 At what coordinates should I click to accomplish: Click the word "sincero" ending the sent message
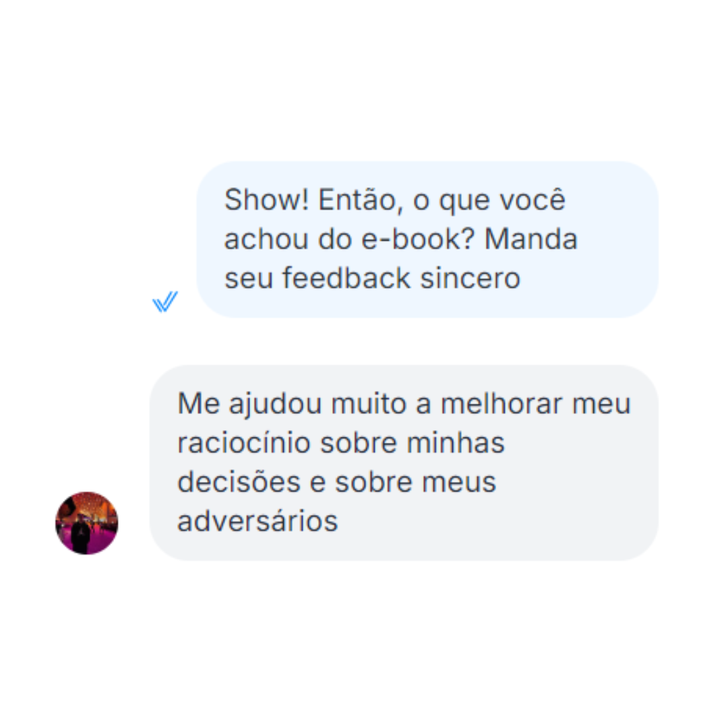470,278
